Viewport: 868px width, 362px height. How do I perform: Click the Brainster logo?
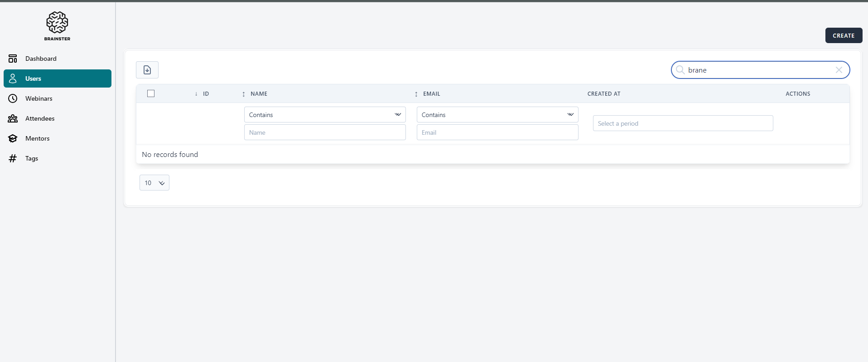[x=57, y=26]
